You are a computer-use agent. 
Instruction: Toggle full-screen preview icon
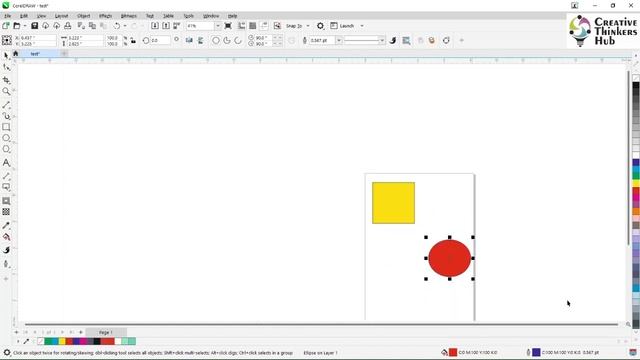pyautogui.click(x=228, y=26)
